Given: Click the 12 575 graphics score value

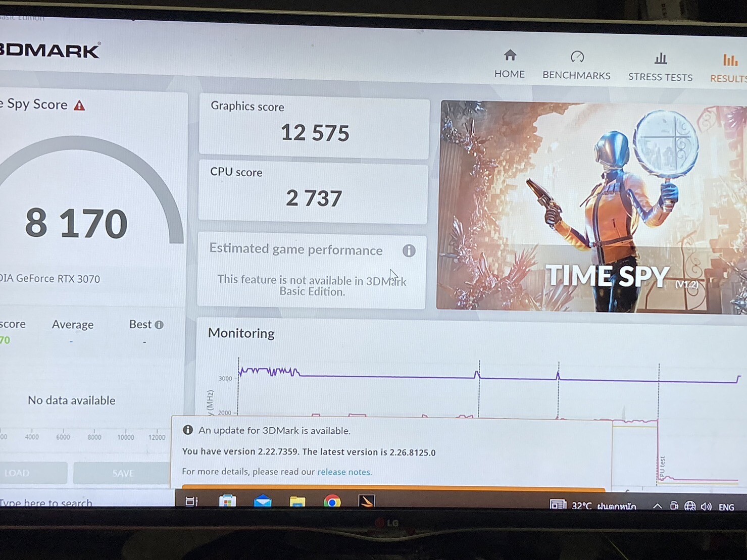Looking at the screenshot, I should (x=315, y=133).
